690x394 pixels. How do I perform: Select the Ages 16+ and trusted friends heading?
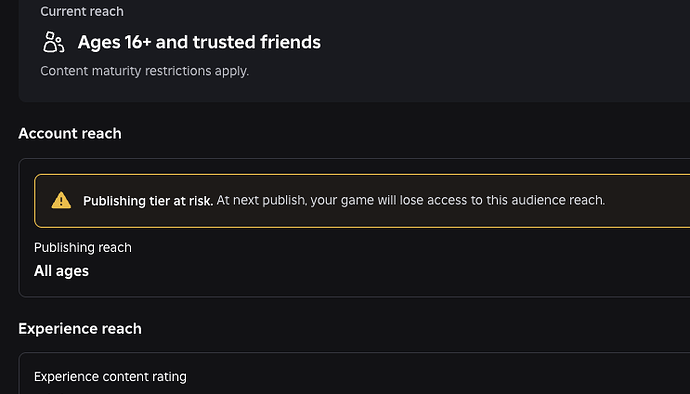(199, 42)
